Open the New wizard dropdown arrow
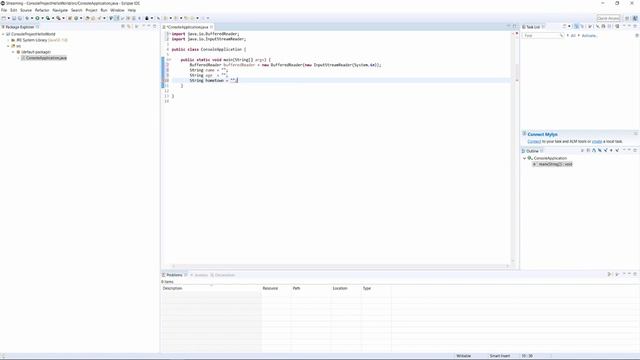This screenshot has width=640, height=360. pyautogui.click(x=9, y=18)
